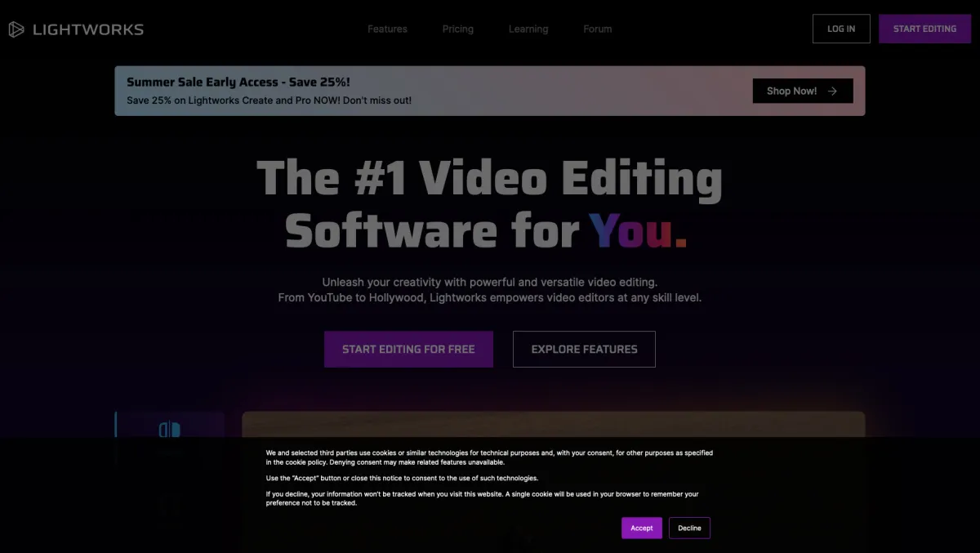Click the arrow icon in Shop Now
Screen dimensions: 980x553
[832, 91]
